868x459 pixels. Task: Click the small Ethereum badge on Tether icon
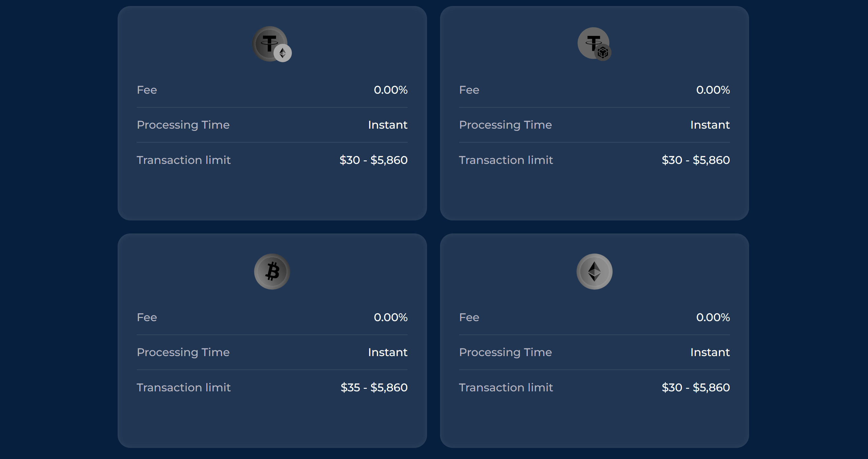(283, 53)
